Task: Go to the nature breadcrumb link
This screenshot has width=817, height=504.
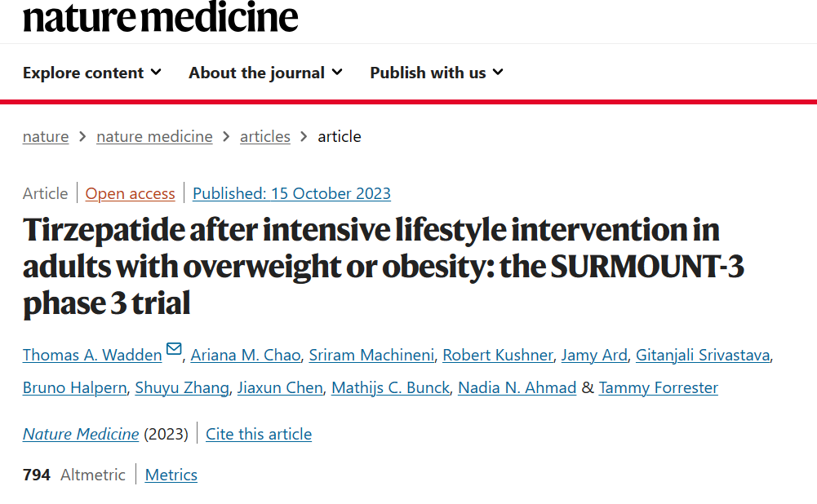Action: click(x=46, y=136)
